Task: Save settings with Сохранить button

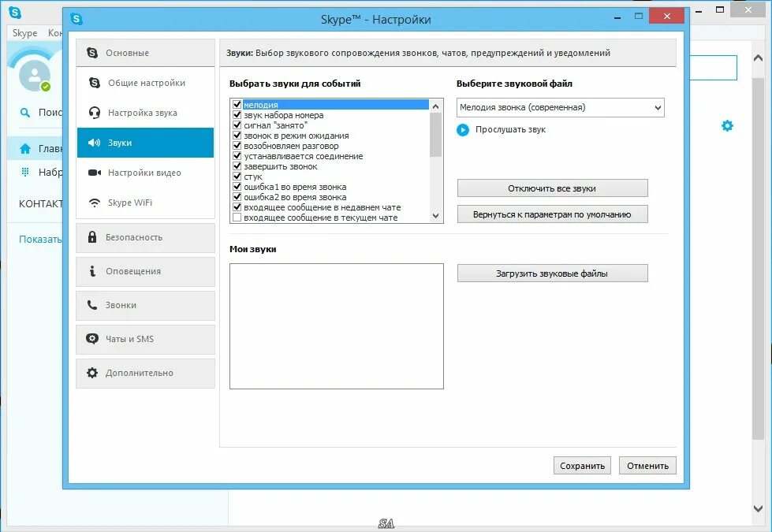Action: click(x=582, y=466)
